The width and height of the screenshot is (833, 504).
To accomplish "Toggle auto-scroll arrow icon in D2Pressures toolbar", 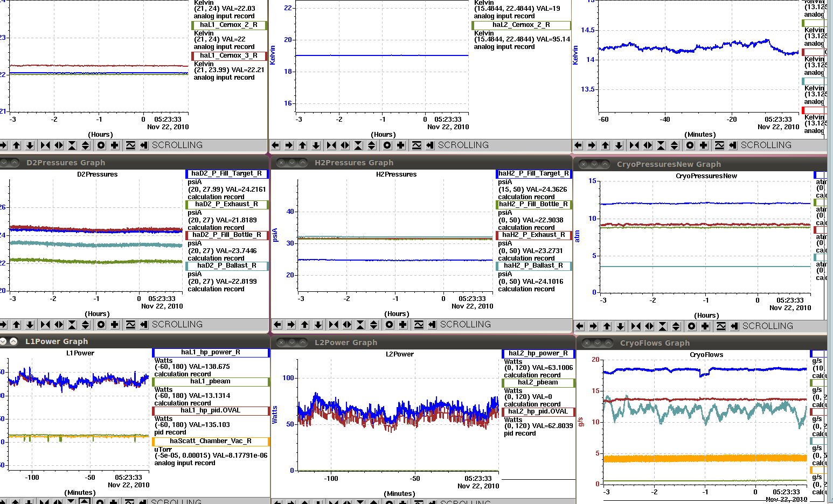I will [144, 325].
